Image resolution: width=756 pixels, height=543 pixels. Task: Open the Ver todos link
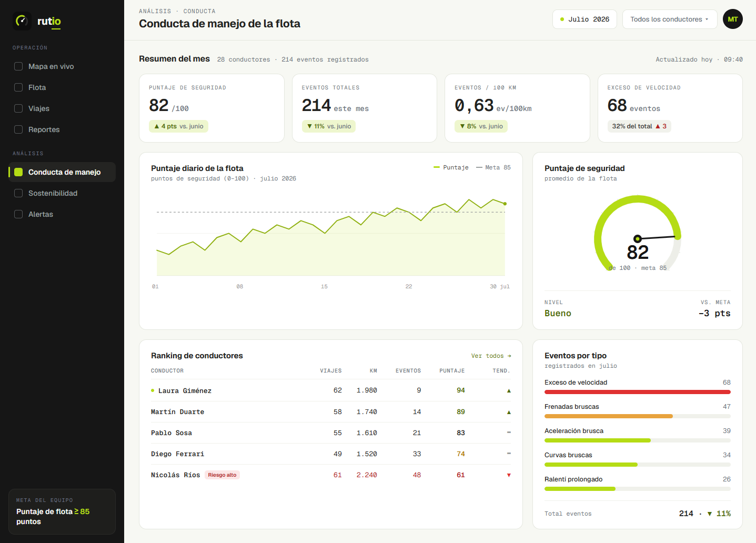coord(491,356)
